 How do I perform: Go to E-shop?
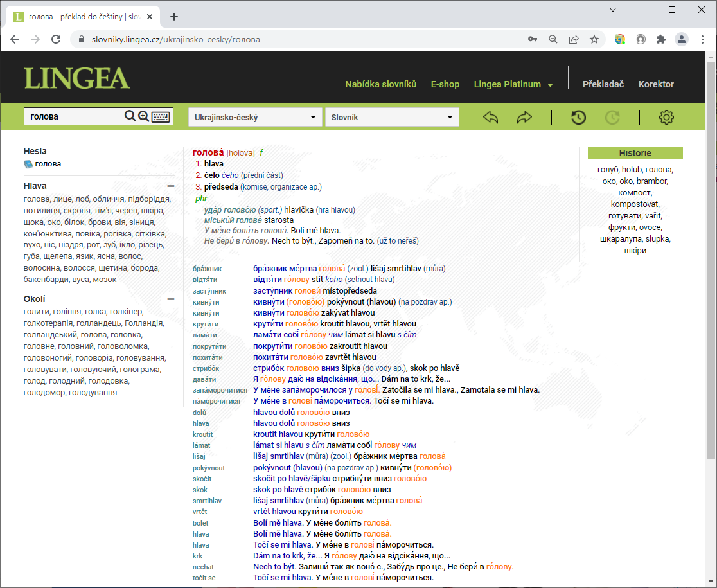(445, 84)
